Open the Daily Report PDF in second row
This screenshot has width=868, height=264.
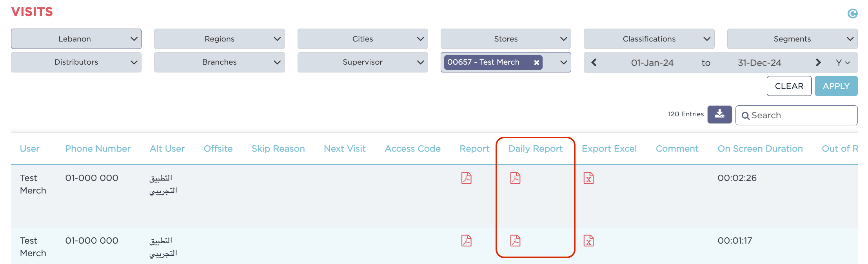coord(515,240)
